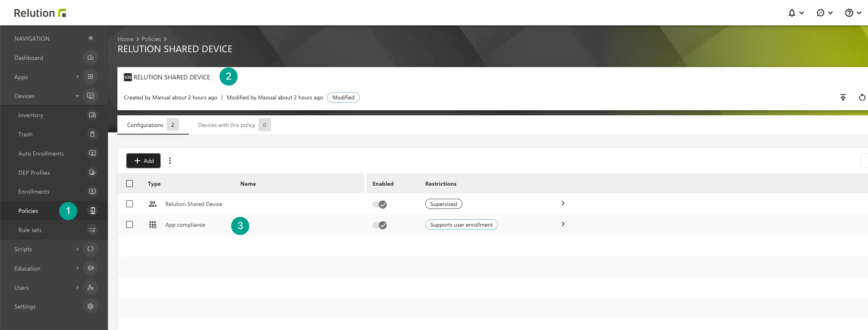The width and height of the screenshot is (868, 330).
Task: Click the notifications bell icon
Action: pyautogui.click(x=793, y=13)
